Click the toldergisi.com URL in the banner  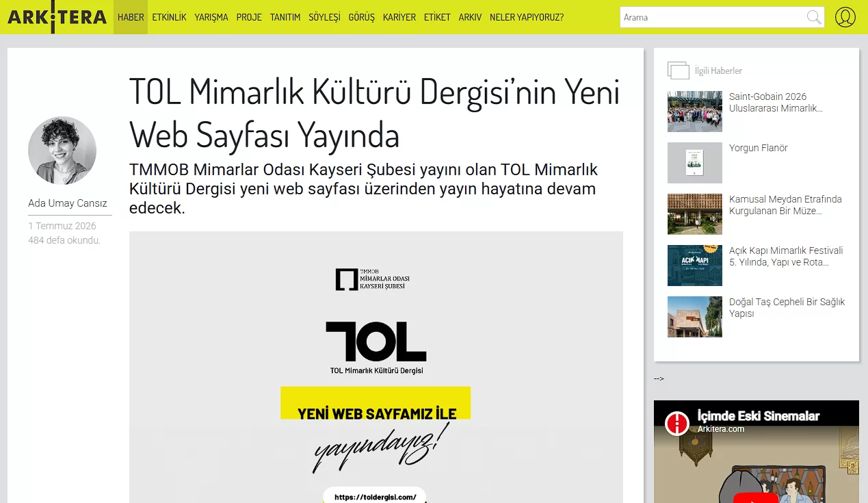[x=375, y=498]
